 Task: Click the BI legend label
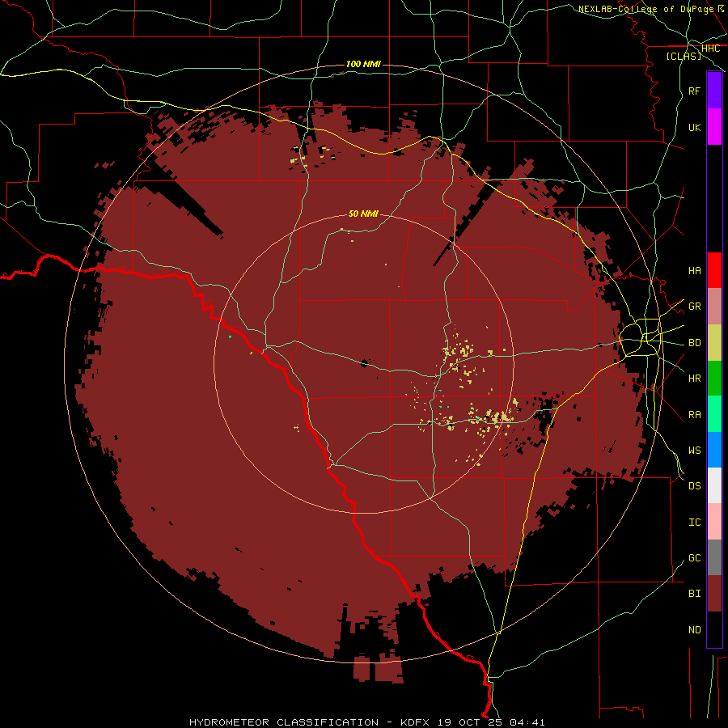(x=695, y=594)
